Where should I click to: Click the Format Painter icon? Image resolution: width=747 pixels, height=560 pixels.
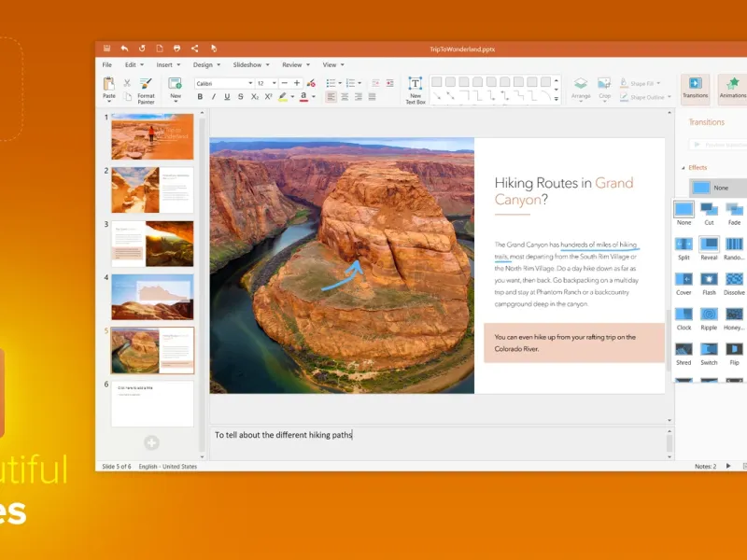point(146,84)
